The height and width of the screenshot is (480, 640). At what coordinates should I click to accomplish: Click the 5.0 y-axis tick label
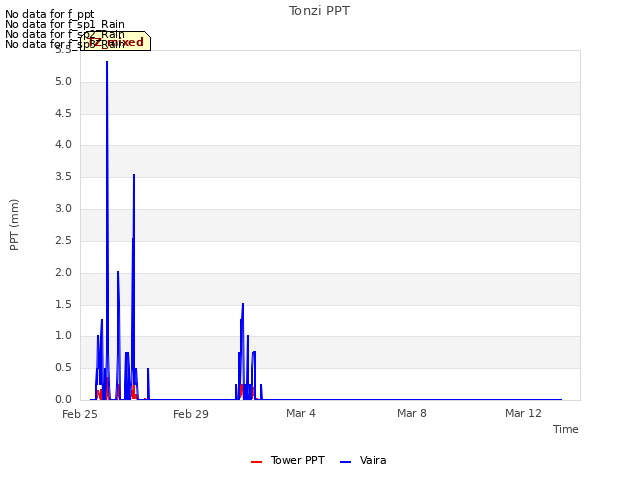point(63,82)
